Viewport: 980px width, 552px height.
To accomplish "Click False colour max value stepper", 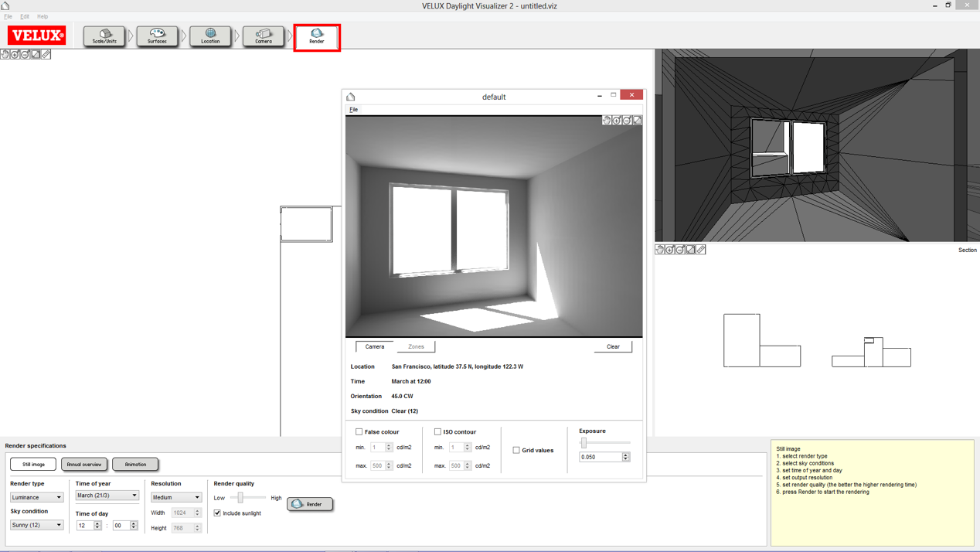I will (x=389, y=466).
